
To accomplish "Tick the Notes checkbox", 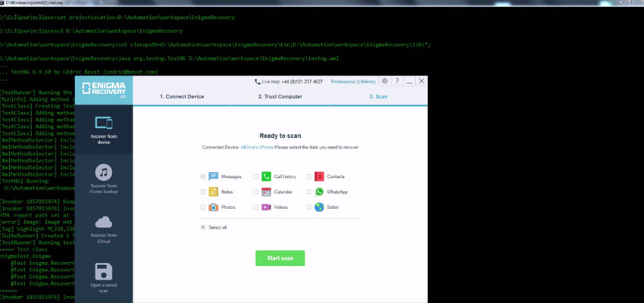I will [x=203, y=192].
